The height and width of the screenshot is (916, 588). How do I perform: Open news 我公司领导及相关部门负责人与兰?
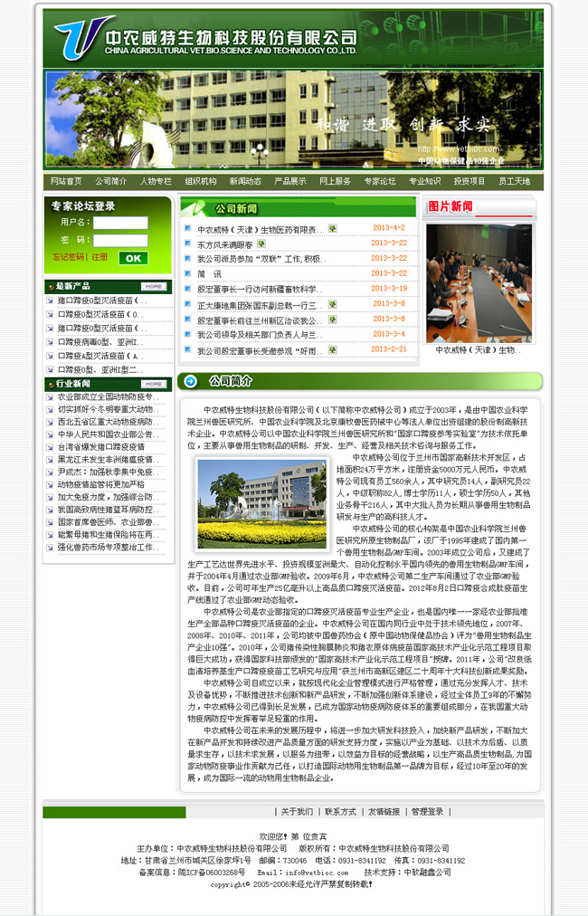261,335
